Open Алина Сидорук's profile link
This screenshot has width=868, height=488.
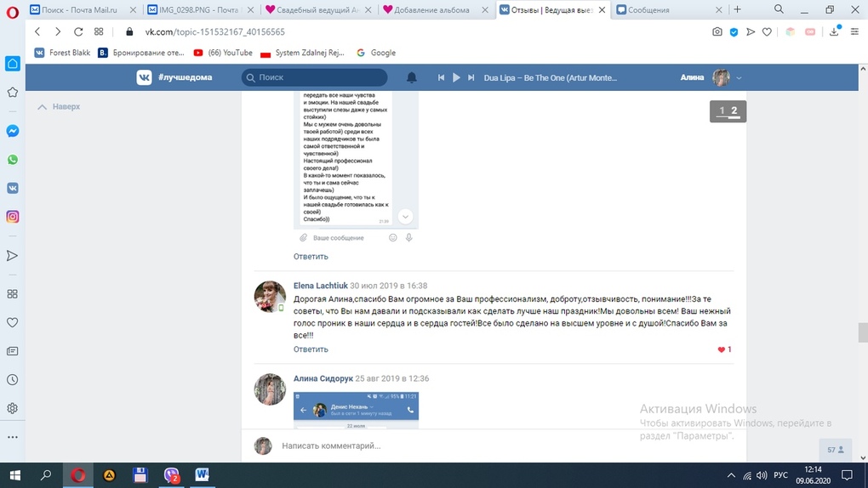coord(323,378)
